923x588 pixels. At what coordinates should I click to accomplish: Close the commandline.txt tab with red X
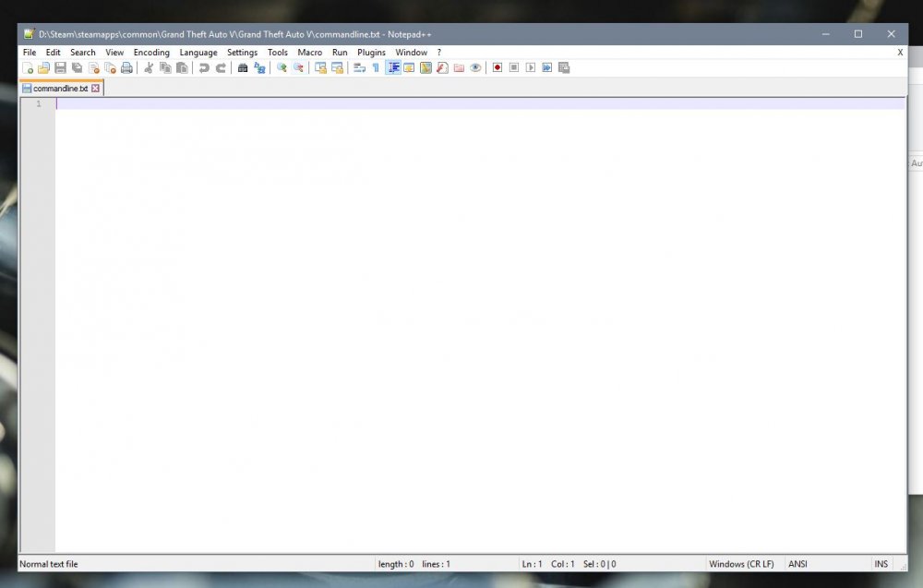[x=95, y=89]
